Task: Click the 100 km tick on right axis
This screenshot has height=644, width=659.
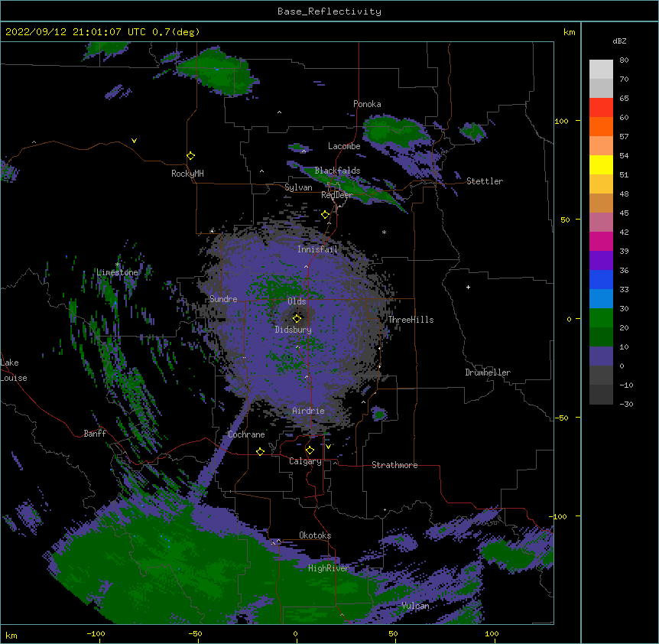Action: tap(561, 121)
